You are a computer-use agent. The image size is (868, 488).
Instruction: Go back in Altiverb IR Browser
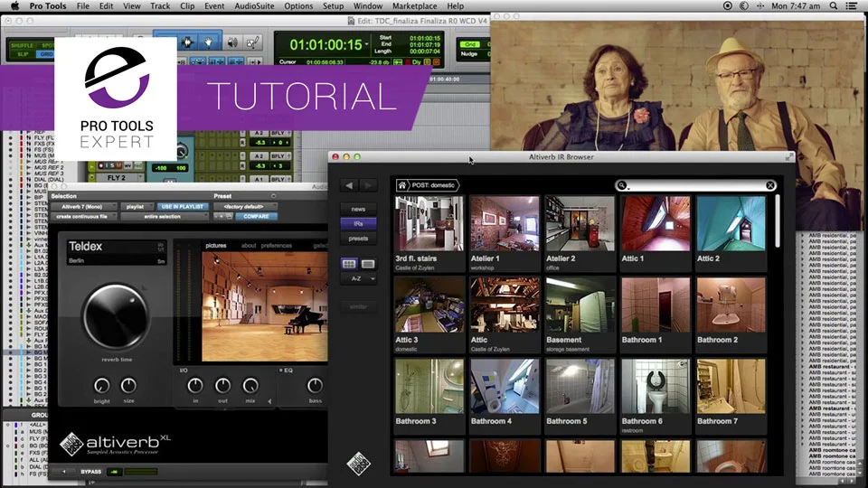[349, 185]
